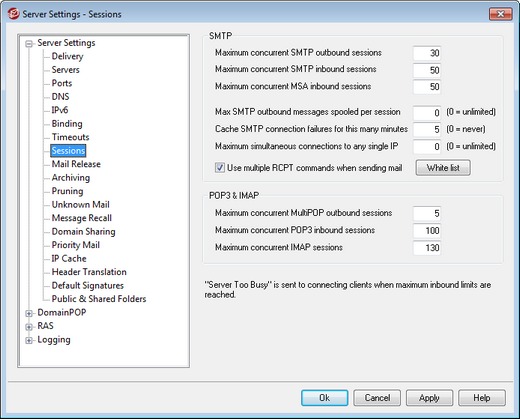Expand the DomainPOP tree node

pyautogui.click(x=29, y=313)
